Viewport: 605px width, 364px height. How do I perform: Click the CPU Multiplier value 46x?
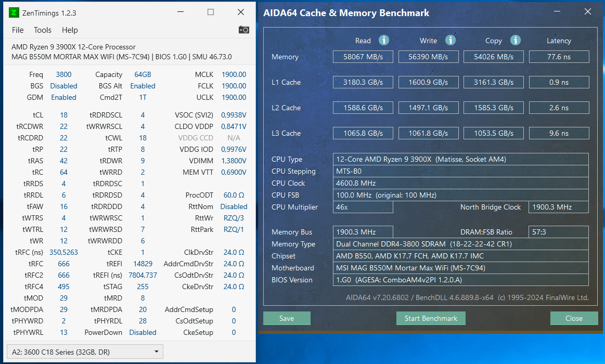click(363, 207)
